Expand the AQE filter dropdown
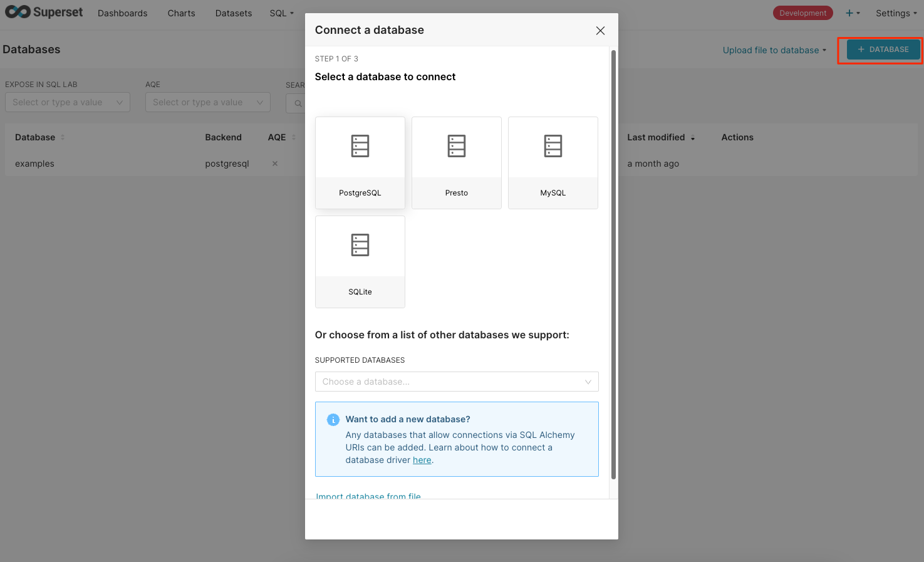 click(x=207, y=102)
